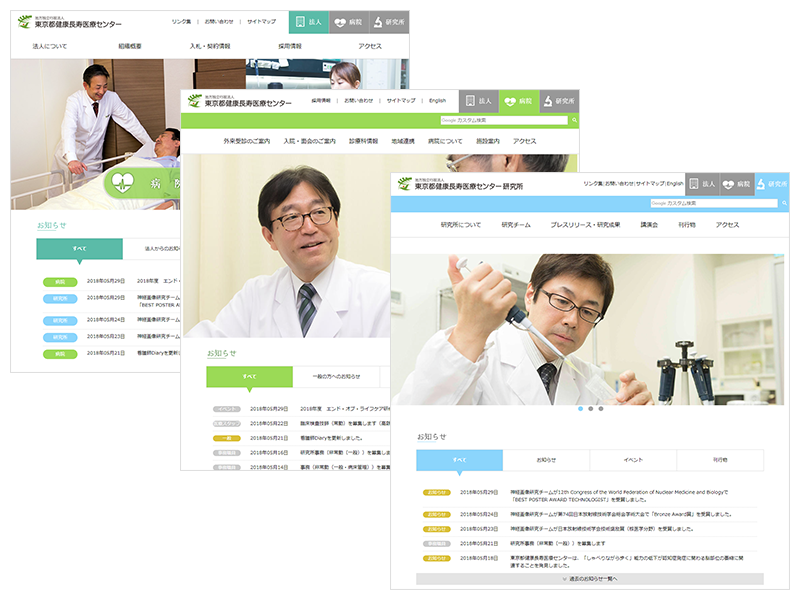This screenshot has height=600, width=800.
Task: Click the 東京都健康長寿医療センター研究所 logo
Action: (x=460, y=184)
